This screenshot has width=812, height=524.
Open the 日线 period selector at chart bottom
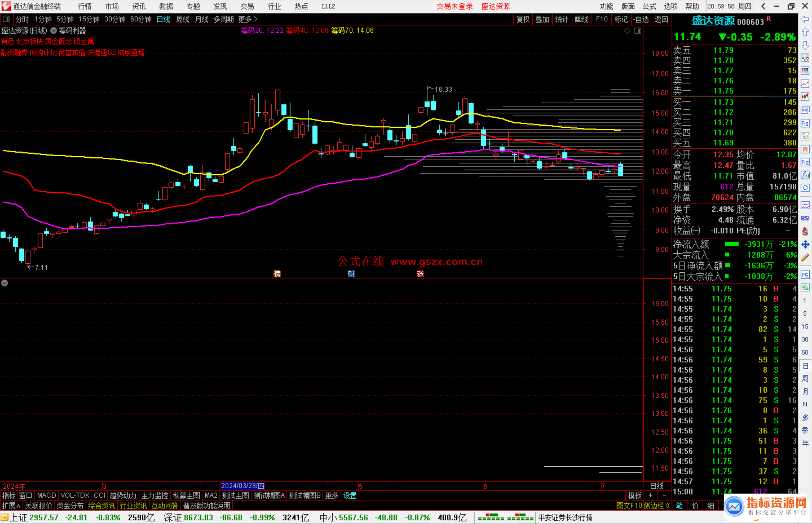657,486
